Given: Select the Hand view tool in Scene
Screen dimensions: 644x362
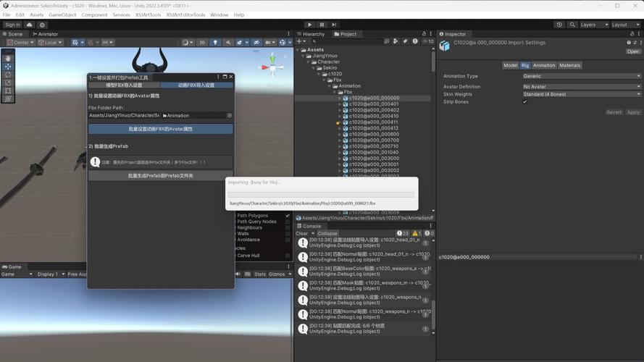Looking at the screenshot, I should (8, 58).
